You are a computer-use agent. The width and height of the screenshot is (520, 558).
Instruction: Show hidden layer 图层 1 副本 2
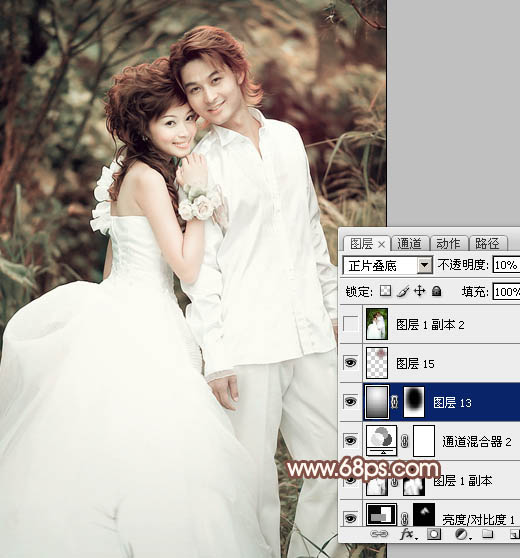coord(350,324)
